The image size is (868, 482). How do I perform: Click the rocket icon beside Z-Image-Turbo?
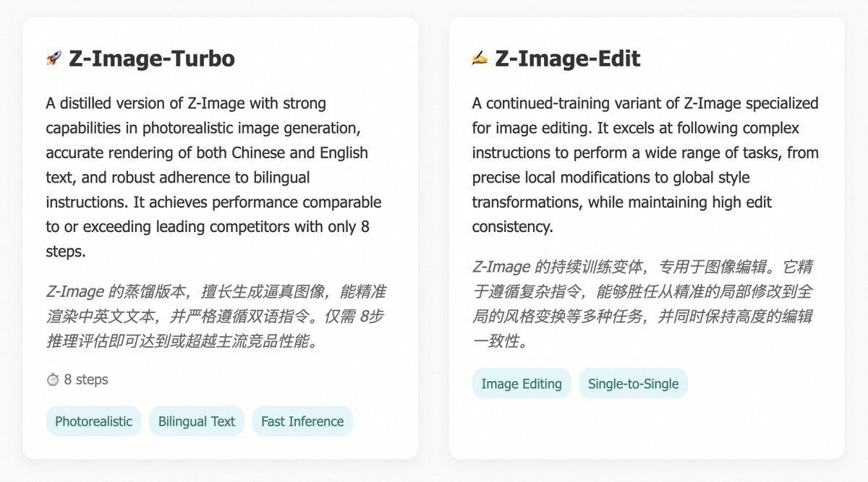coord(54,59)
